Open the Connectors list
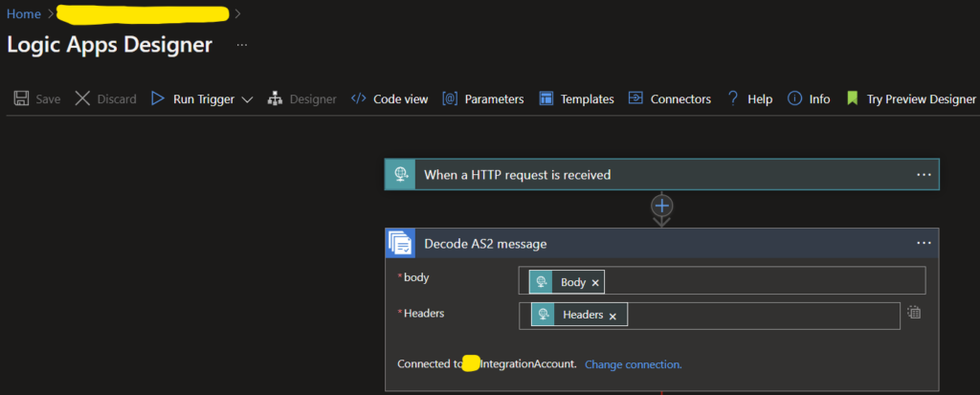 pos(669,99)
